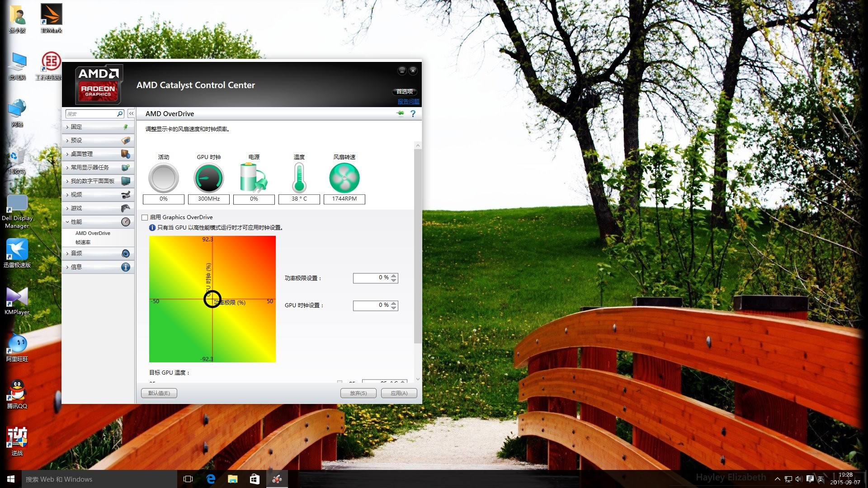Click the 英 input language indicator
This screenshot has width=868, height=488.
[x=821, y=479]
